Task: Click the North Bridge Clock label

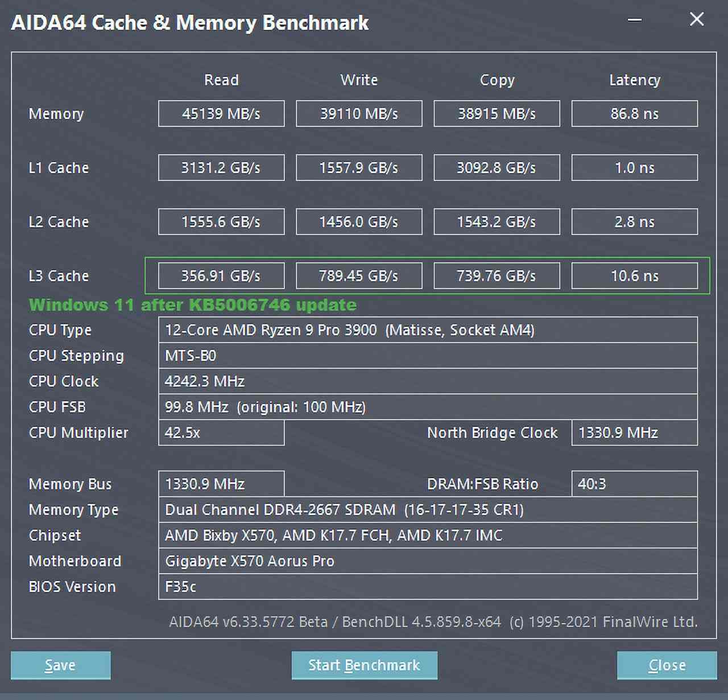Action: (493, 433)
